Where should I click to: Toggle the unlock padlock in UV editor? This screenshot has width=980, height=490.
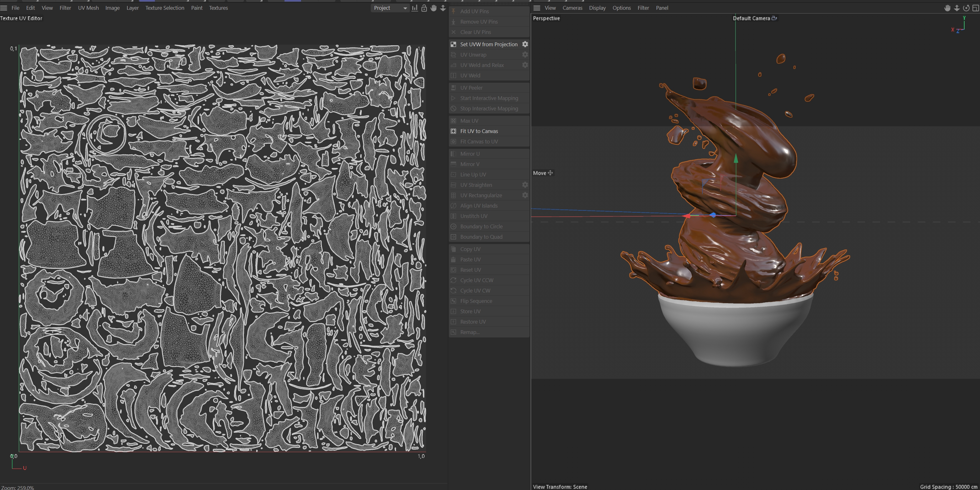coord(424,8)
